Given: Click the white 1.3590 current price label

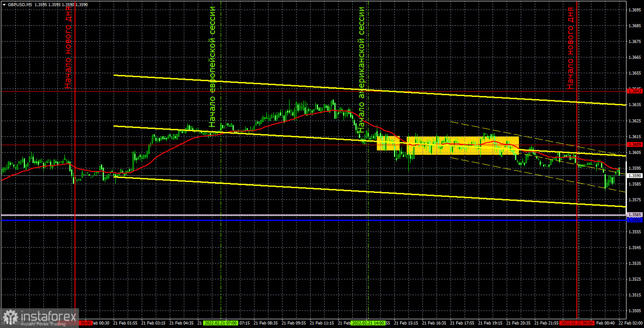Looking at the screenshot, I should pyautogui.click(x=635, y=175).
